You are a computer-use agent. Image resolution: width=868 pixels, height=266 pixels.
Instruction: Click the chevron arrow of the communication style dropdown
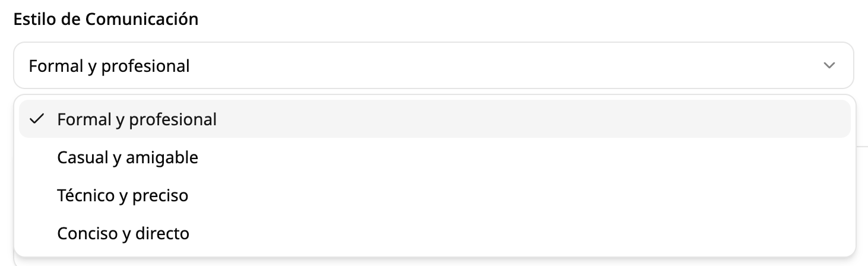829,65
